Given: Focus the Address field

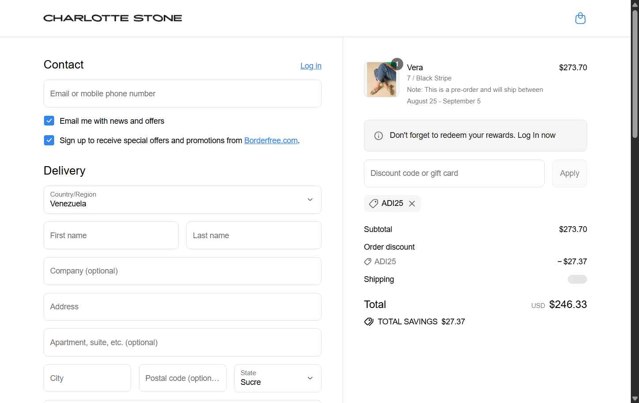Looking at the screenshot, I should [182, 307].
